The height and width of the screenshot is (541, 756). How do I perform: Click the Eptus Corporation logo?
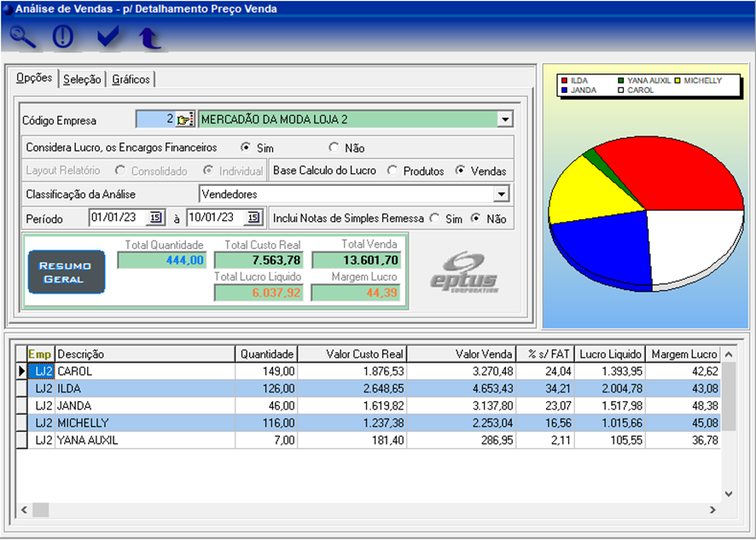coord(464,272)
